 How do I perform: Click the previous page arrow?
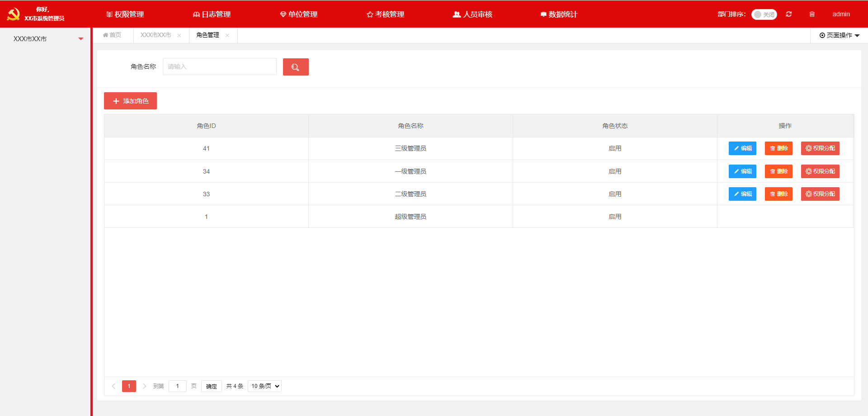(x=113, y=386)
